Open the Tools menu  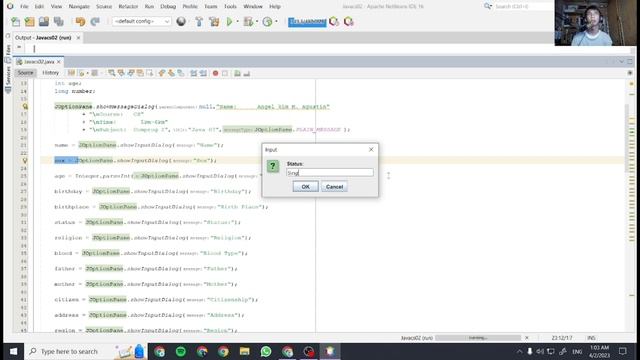(x=230, y=7)
